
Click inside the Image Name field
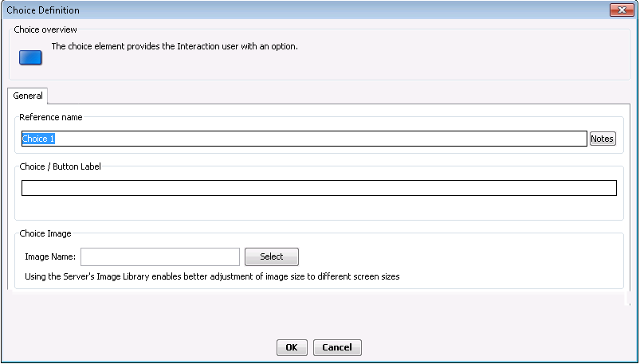(x=160, y=256)
